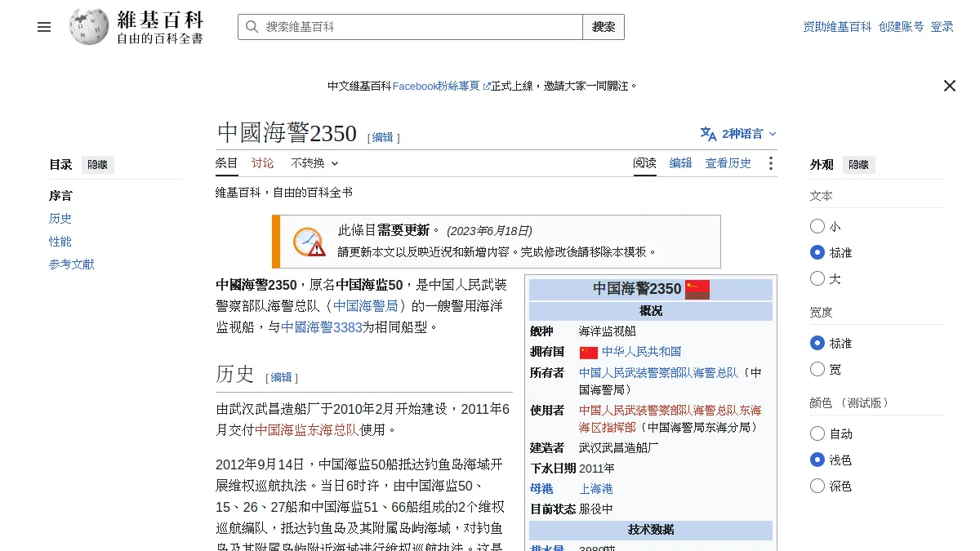
Task: Edit the 历史 section
Action: pyautogui.click(x=282, y=377)
